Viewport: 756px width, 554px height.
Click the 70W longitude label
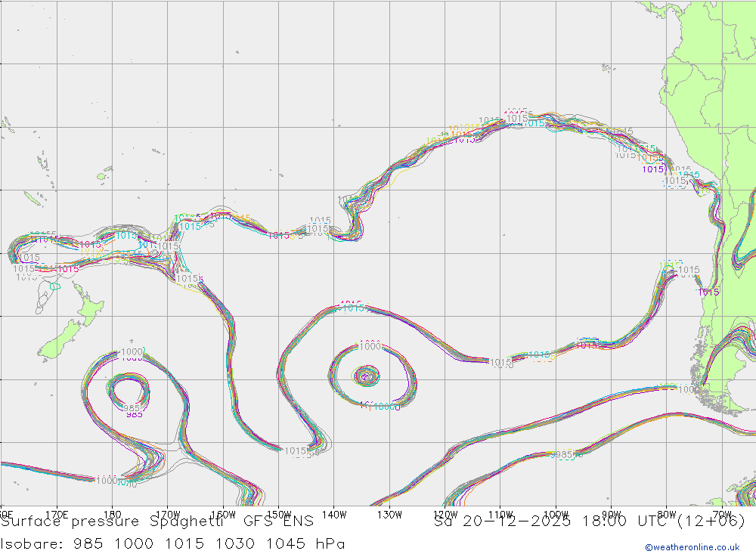[x=722, y=515]
